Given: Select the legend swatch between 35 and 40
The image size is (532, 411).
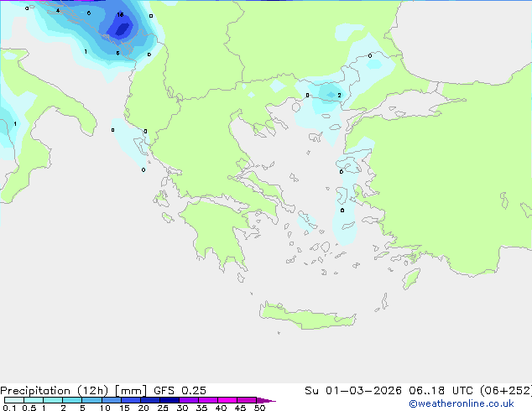Looking at the screenshot, I should (207, 400).
